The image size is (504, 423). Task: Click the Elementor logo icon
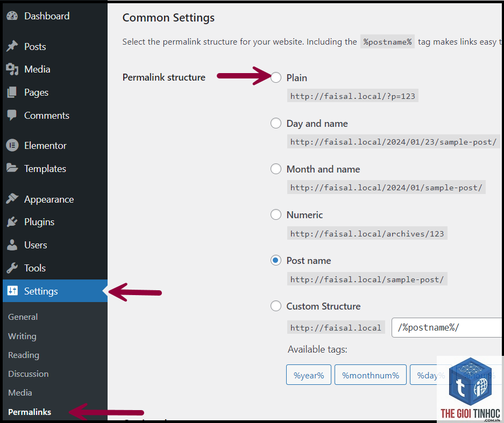(12, 146)
